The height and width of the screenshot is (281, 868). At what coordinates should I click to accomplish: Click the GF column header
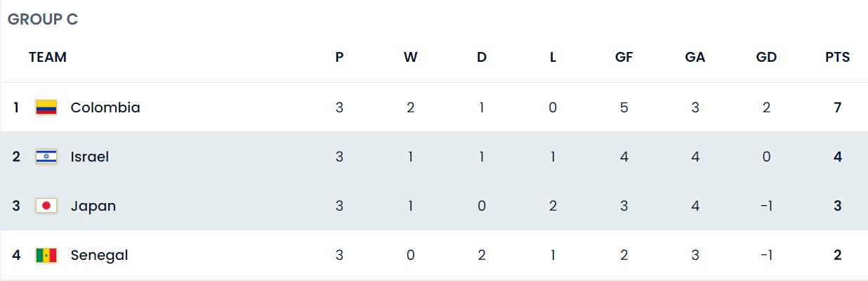[x=624, y=58]
